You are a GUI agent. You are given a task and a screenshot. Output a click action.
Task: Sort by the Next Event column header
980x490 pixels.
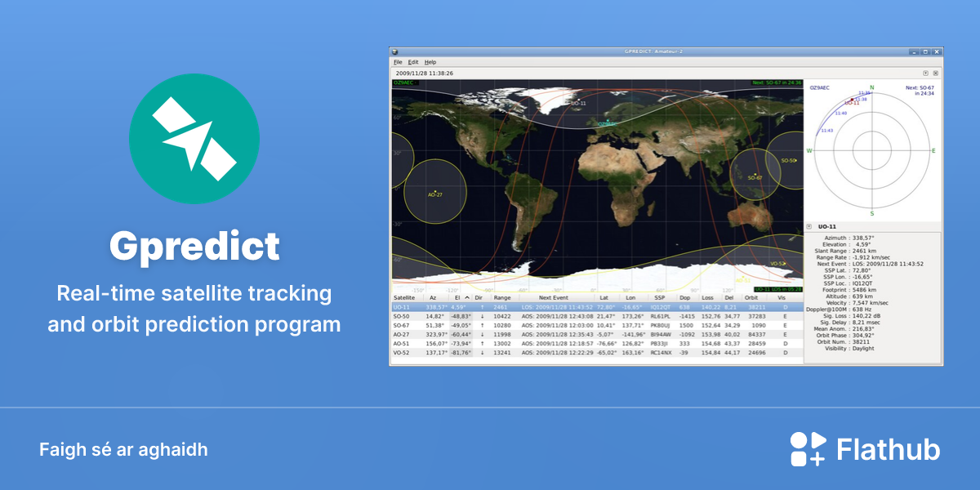[555, 298]
